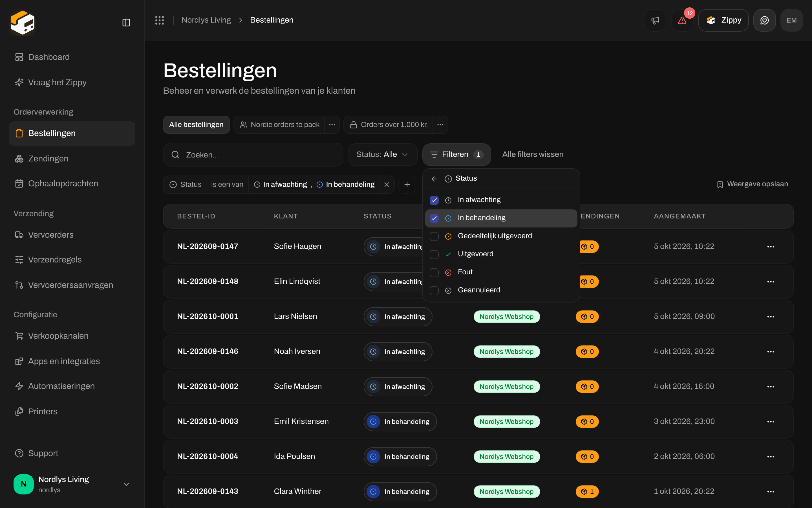Remove the Status filter chip with X
Image resolution: width=812 pixels, height=508 pixels.
(x=387, y=185)
